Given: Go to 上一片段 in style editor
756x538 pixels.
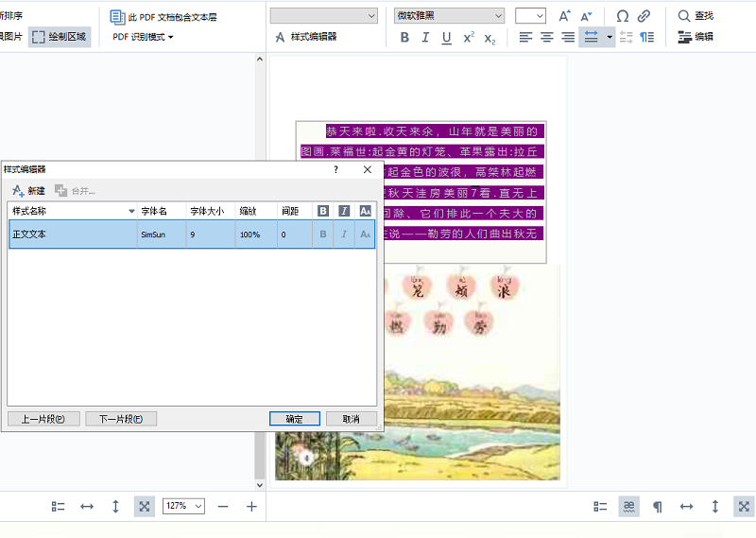Looking at the screenshot, I should point(43,419).
